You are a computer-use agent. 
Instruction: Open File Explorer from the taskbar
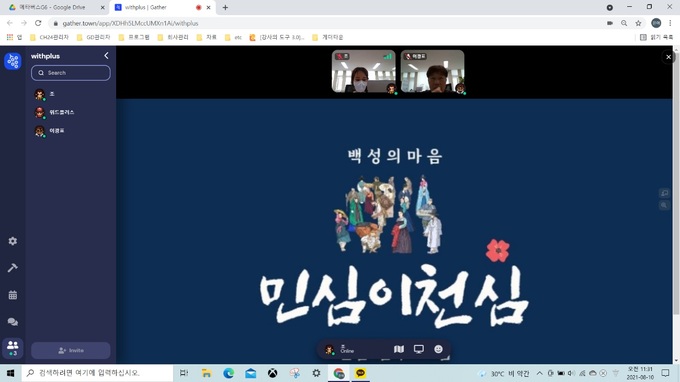click(x=206, y=373)
